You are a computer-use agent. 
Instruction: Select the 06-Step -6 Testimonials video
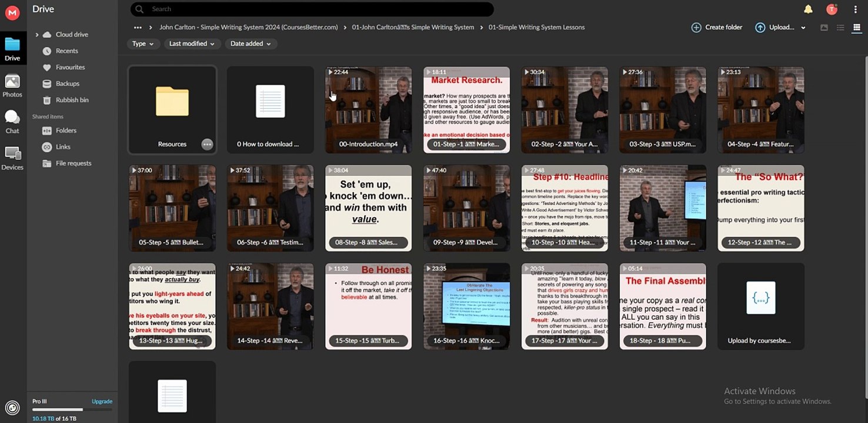(271, 208)
